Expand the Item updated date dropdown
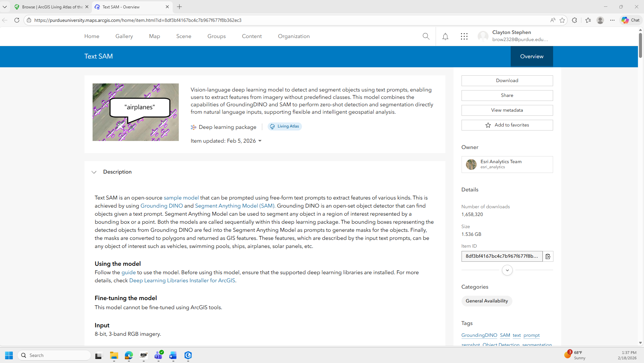 click(x=260, y=141)
